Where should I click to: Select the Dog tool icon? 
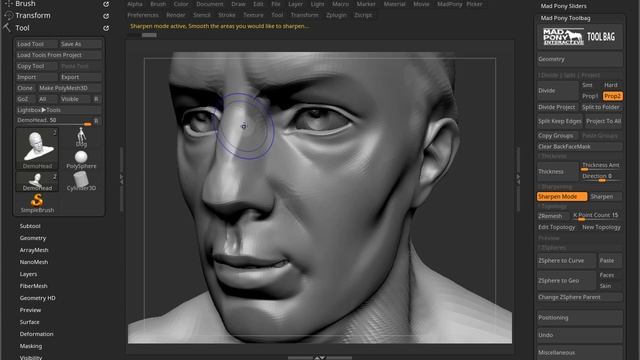coord(81,138)
